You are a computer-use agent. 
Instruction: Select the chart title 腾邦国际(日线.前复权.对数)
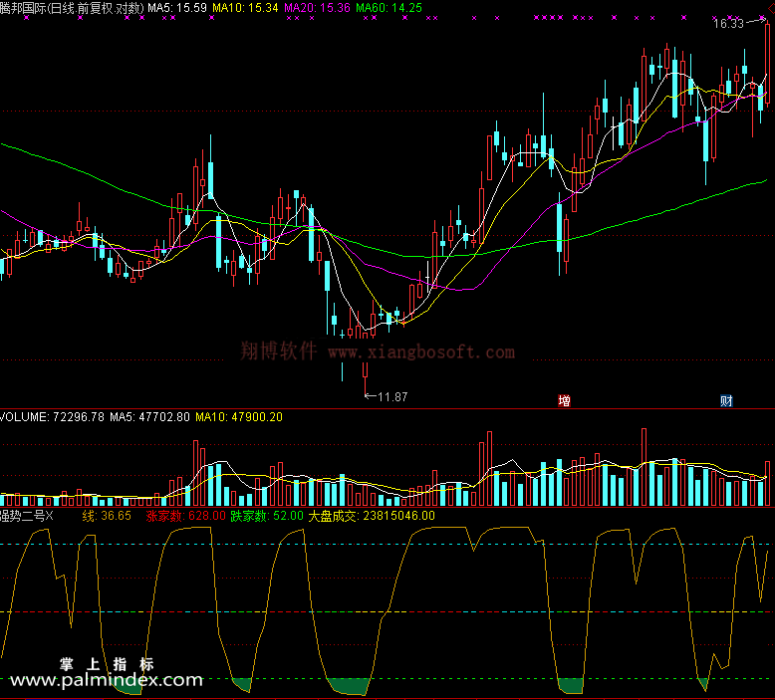click(72, 8)
